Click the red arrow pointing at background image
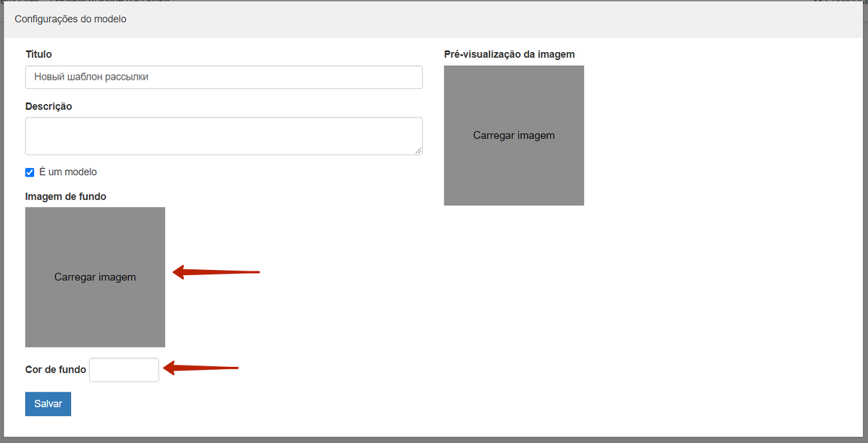868x443 pixels. pos(216,272)
